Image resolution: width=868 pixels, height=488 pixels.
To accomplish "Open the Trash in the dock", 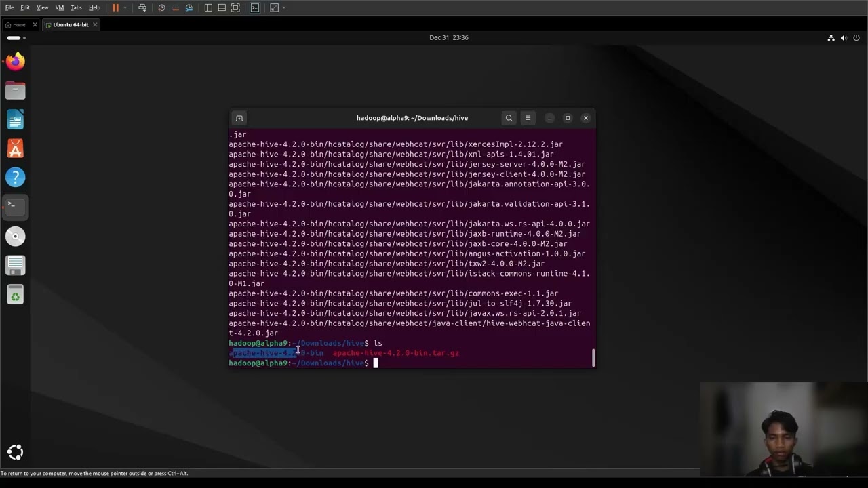I will (x=16, y=294).
